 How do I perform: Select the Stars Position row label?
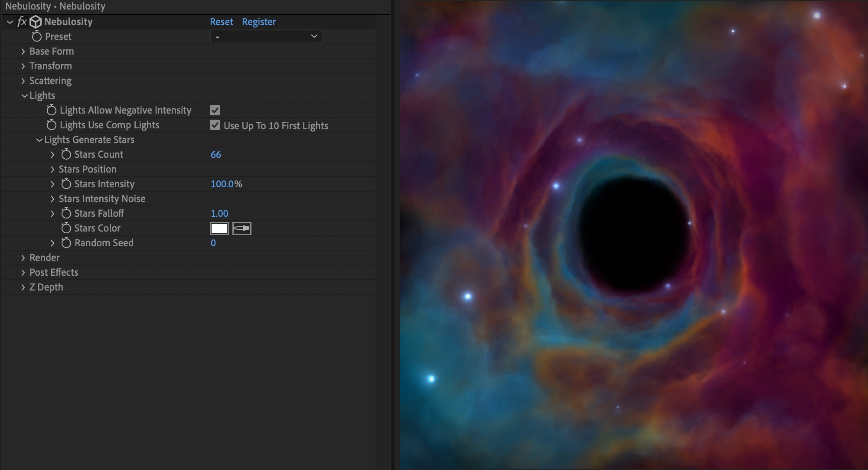[88, 169]
